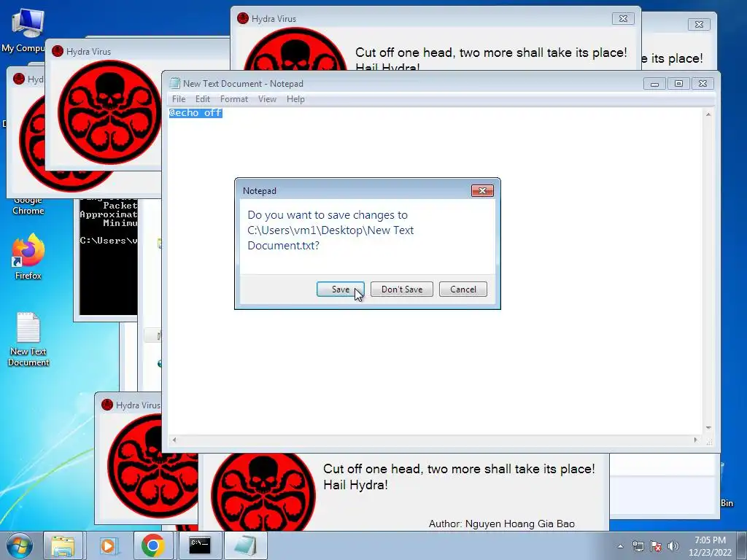Select New Text Document desktop icon
The height and width of the screenshot is (560, 747).
coord(28,339)
